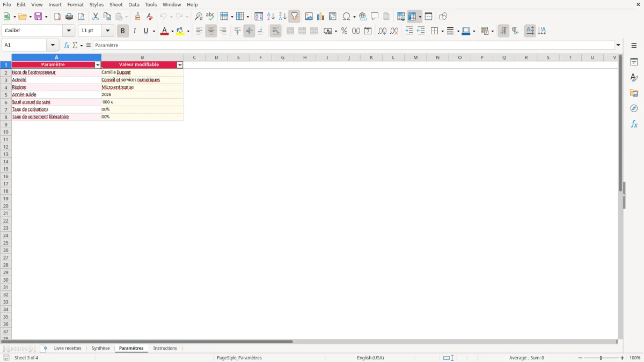Open the sidebar Gallery panel
The image size is (644, 362).
click(x=634, y=93)
